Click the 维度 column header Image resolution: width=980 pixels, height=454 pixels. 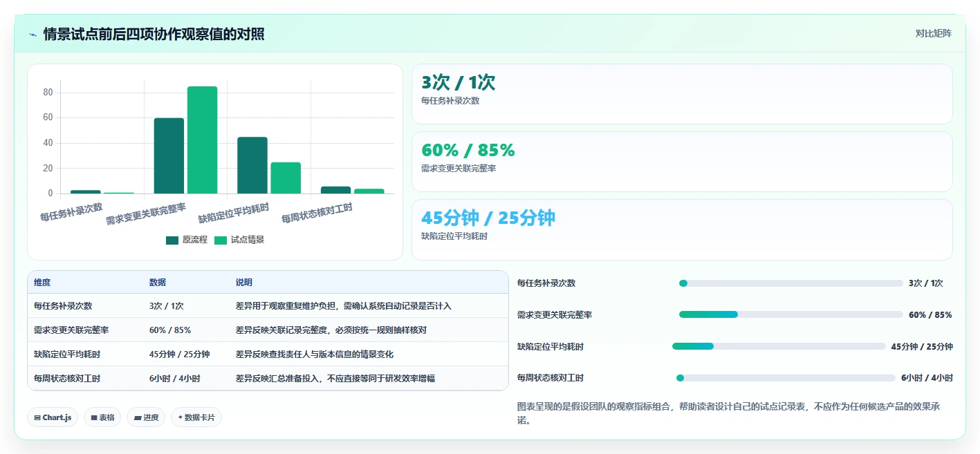click(x=42, y=283)
